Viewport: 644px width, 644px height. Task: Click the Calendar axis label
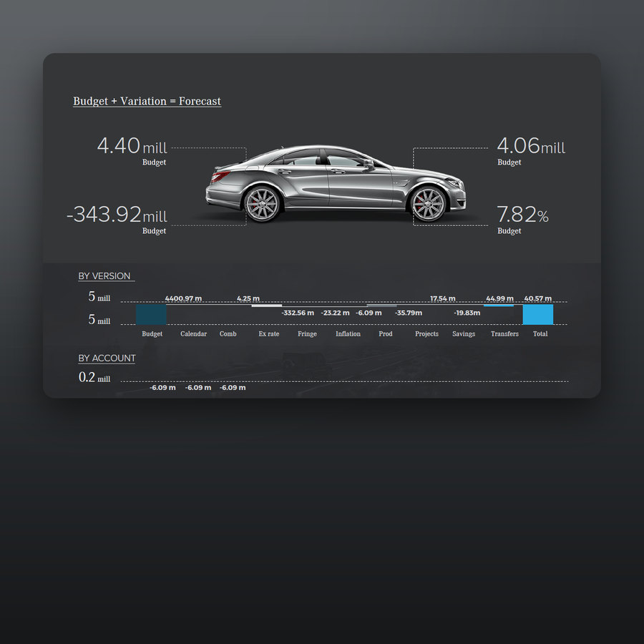[x=193, y=334]
